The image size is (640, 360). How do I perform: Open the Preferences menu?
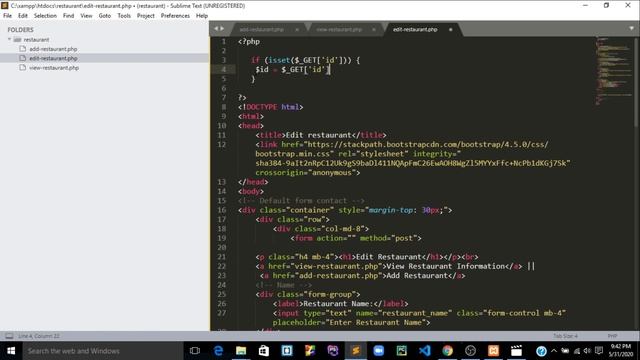pos(175,16)
